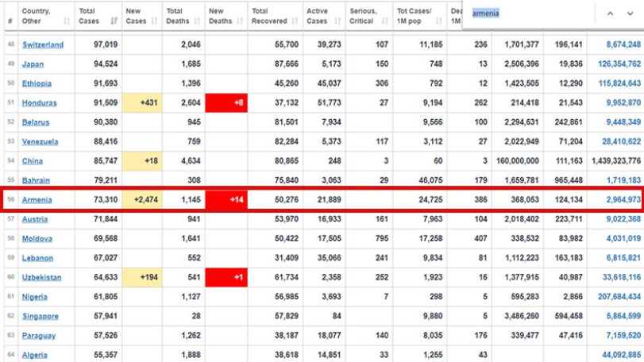Sort by Total Deaths column icon

[x=197, y=21]
